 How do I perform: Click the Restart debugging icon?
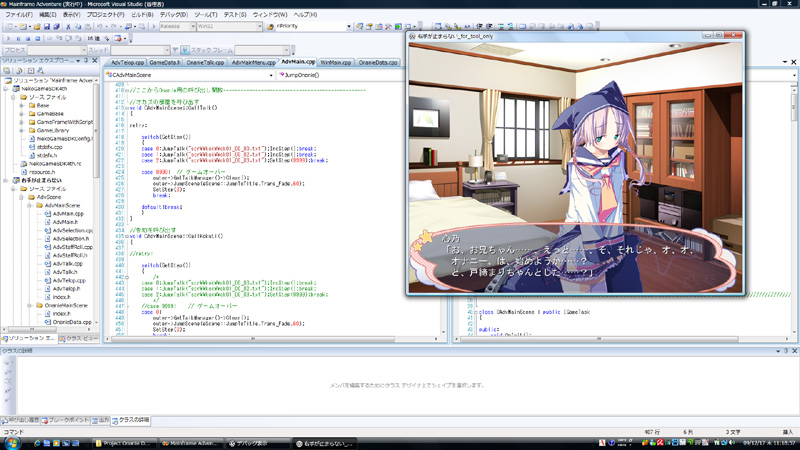pyautogui.click(x=38, y=38)
